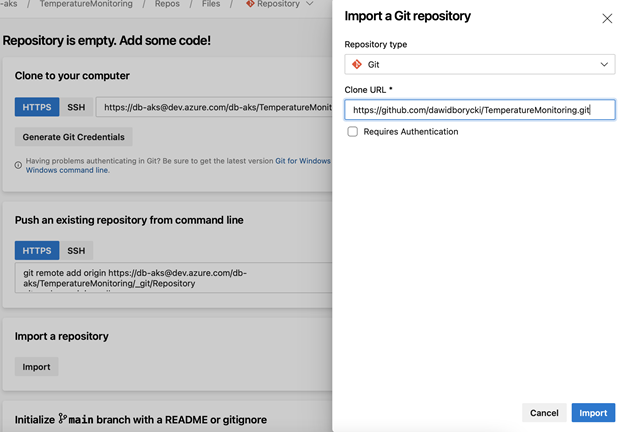The width and height of the screenshot is (624, 432).
Task: Click the -aks organization breadcrumb
Action: pos(9,4)
